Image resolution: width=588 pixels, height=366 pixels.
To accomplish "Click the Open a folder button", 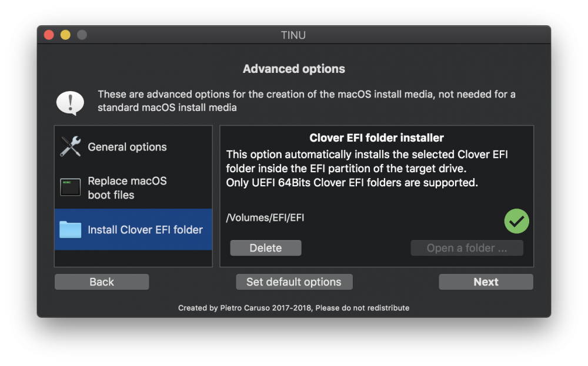I will pos(466,248).
